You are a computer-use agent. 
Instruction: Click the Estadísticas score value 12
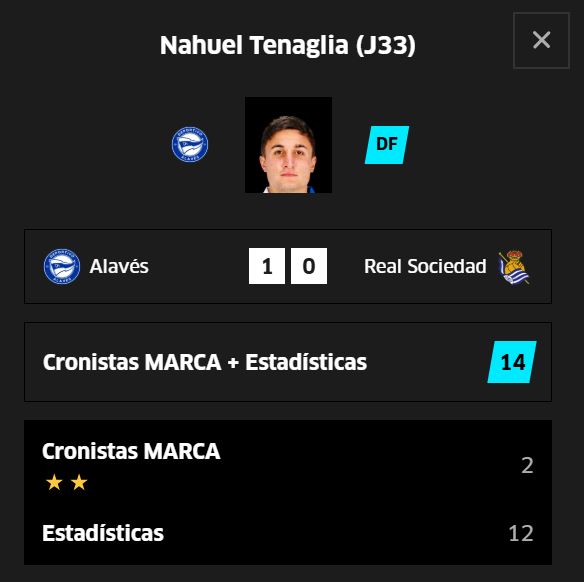pyautogui.click(x=521, y=533)
